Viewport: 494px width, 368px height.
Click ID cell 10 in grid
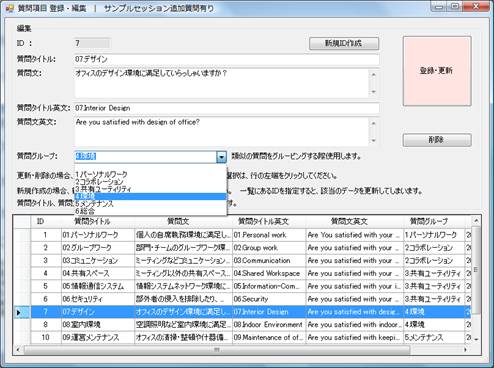click(x=46, y=338)
